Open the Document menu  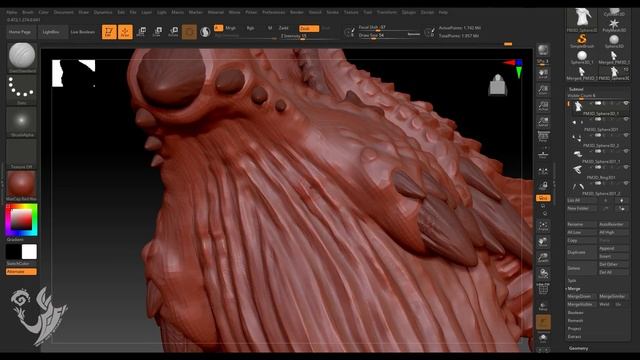tap(64, 12)
